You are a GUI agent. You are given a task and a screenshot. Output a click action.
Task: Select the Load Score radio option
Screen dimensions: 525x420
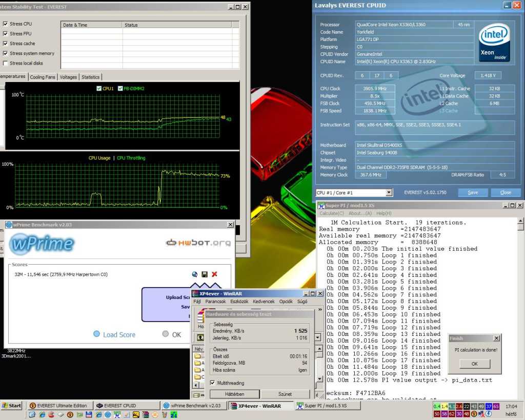(x=96, y=334)
